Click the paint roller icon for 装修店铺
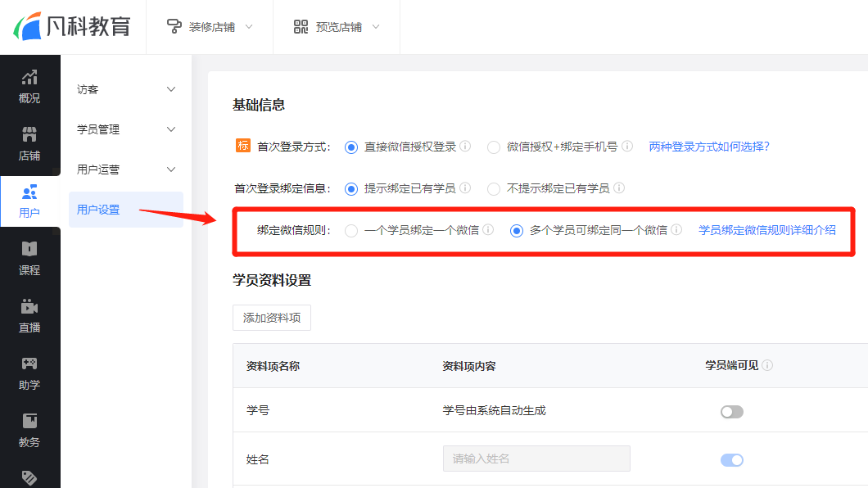This screenshot has height=488, width=868. click(x=174, y=26)
